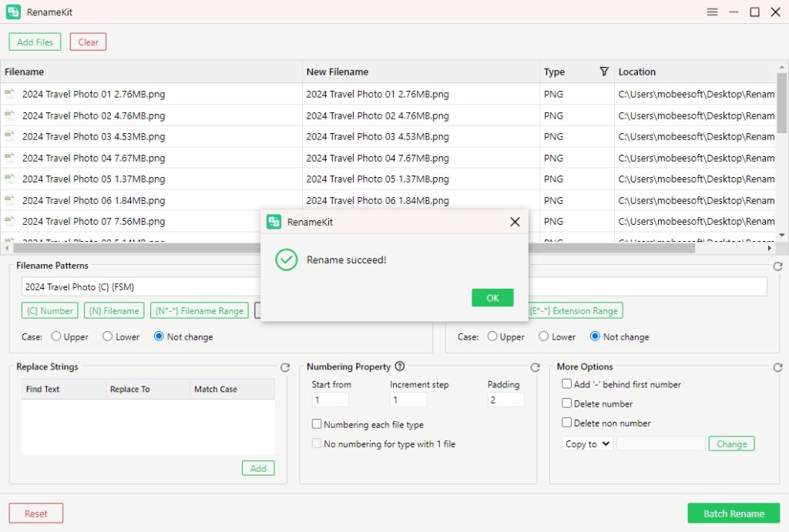The width and height of the screenshot is (789, 532).
Task: Click the PNG file icon beside Travel Photo 01
Action: point(10,93)
